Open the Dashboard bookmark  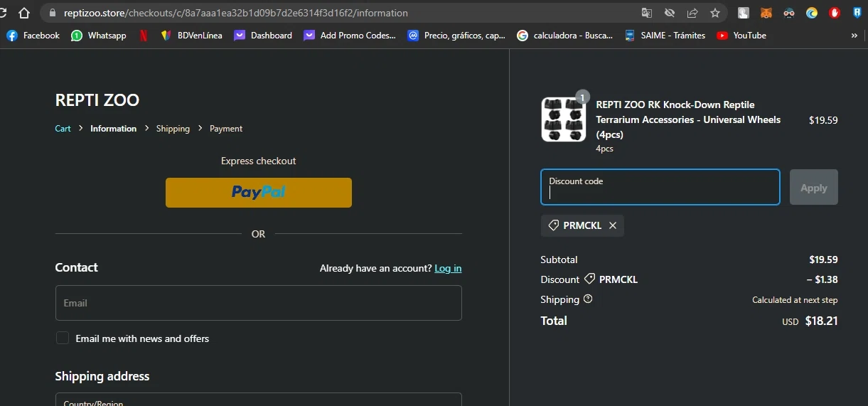click(263, 35)
